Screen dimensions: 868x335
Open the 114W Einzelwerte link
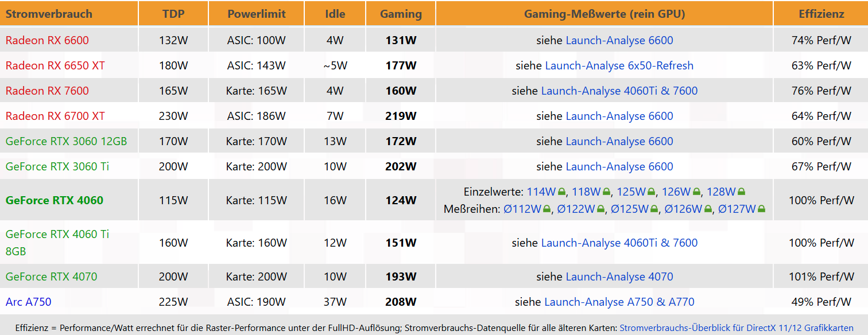tap(541, 192)
